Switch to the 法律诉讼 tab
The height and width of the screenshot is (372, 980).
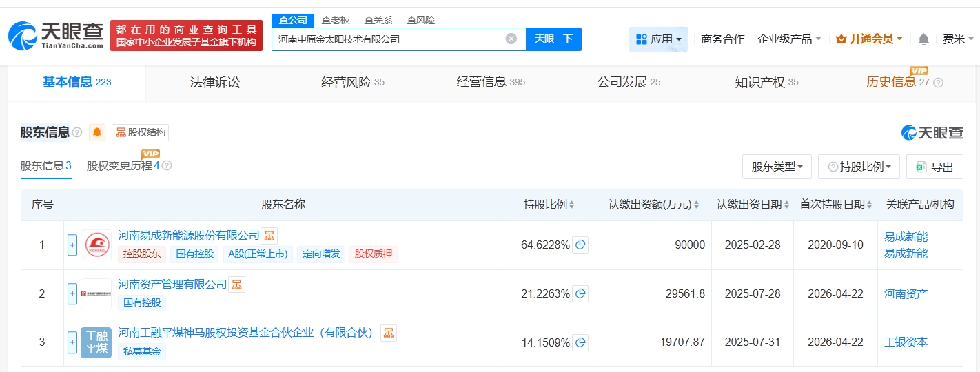[x=215, y=83]
